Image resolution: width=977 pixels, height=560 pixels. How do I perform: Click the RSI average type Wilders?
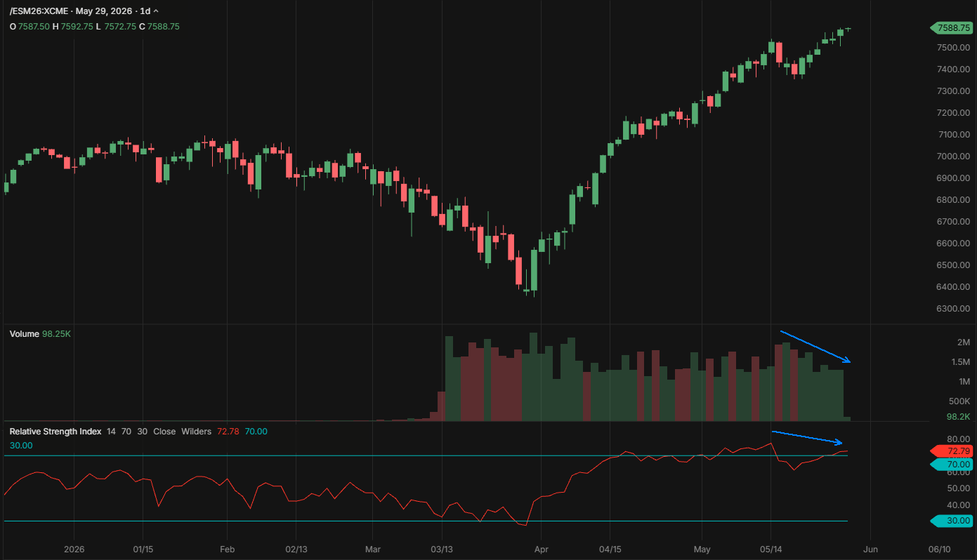pos(196,432)
